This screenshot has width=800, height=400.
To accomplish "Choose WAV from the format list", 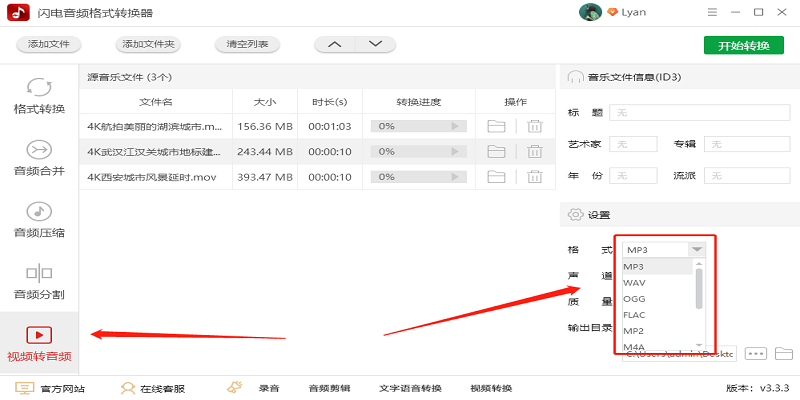I will [x=635, y=283].
